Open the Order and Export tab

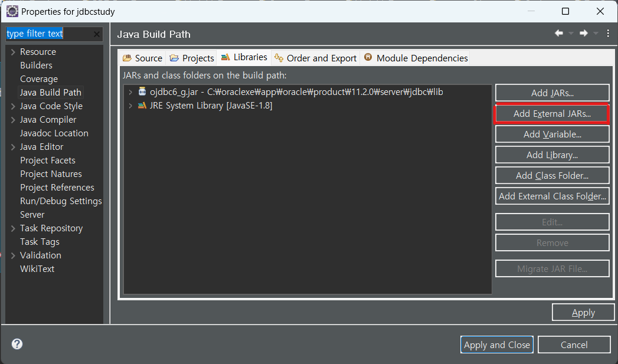click(x=315, y=58)
